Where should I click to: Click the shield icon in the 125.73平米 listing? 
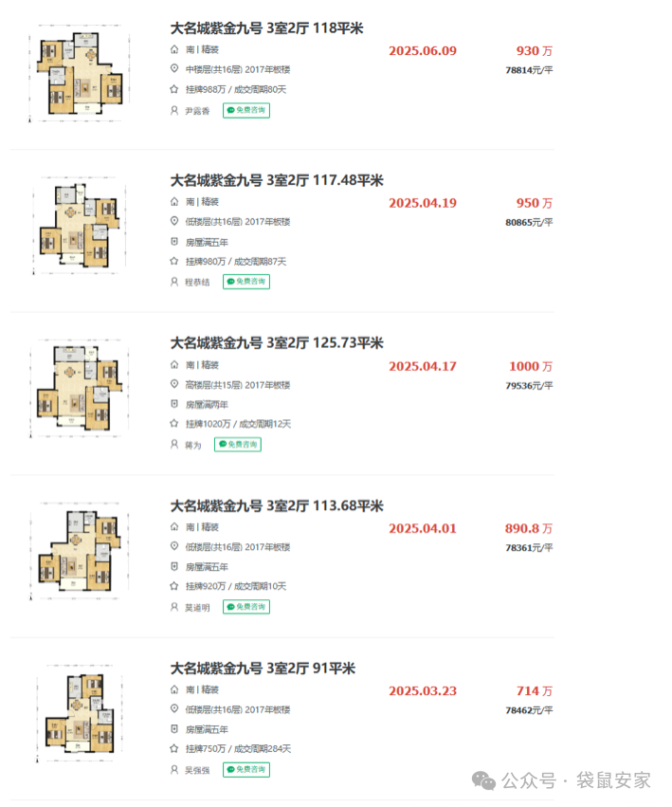click(x=173, y=404)
